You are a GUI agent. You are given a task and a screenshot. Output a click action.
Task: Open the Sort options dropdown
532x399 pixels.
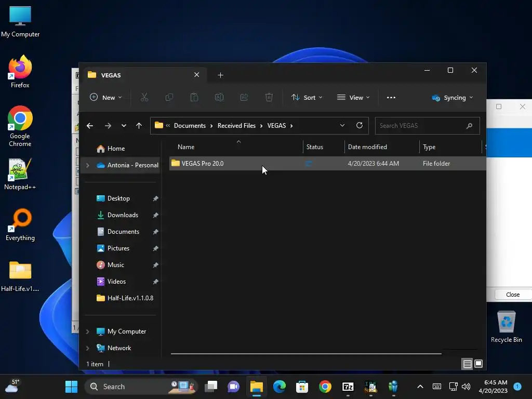(x=307, y=97)
